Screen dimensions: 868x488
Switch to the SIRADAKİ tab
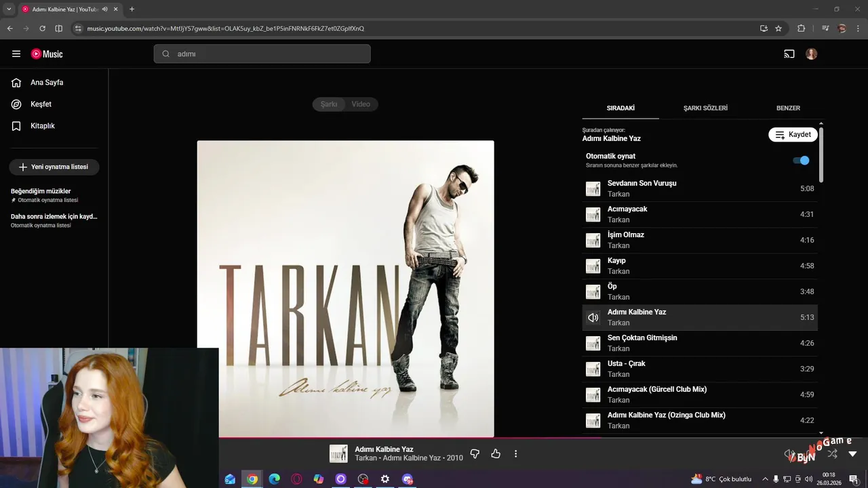click(620, 108)
